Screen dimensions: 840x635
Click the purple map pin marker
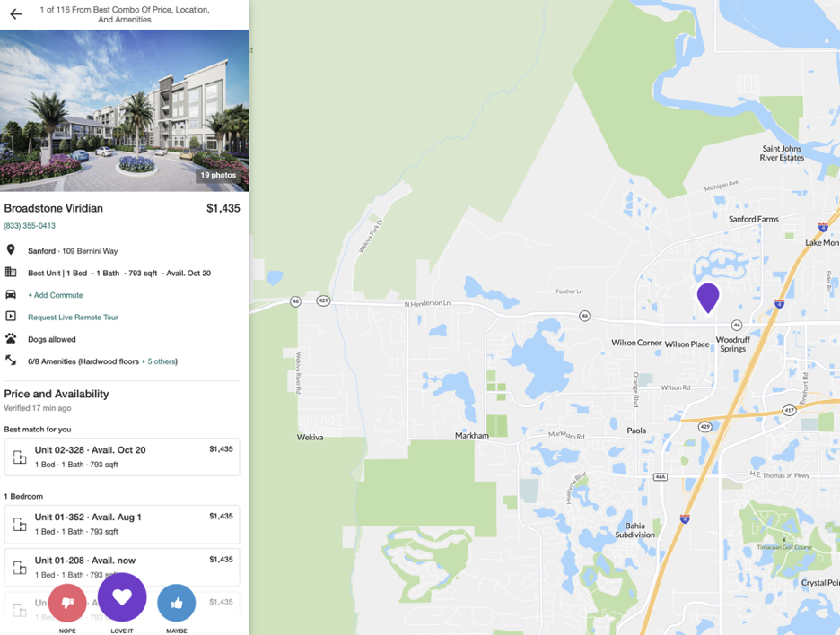click(x=708, y=299)
